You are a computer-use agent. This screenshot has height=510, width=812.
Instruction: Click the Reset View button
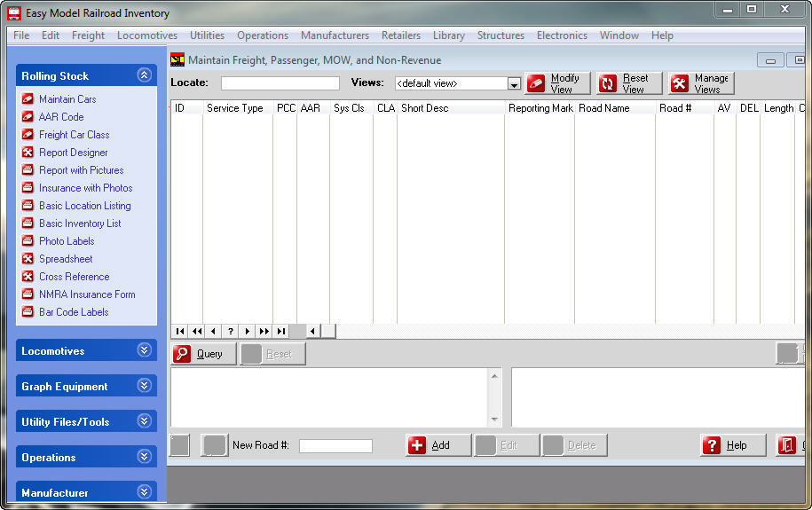(x=629, y=83)
